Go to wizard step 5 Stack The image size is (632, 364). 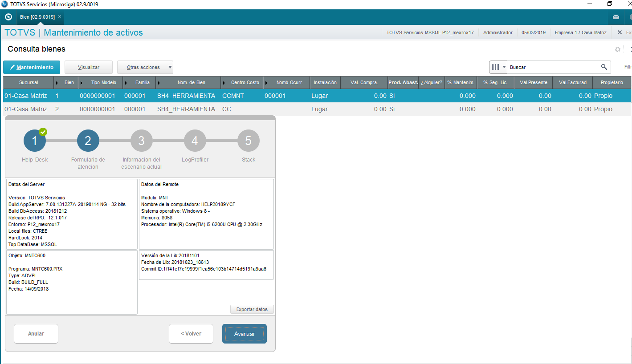(249, 141)
